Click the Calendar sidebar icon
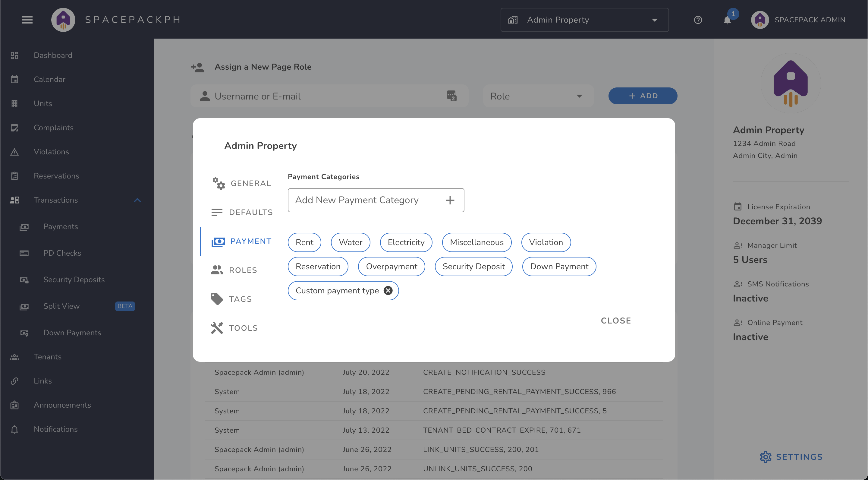 point(14,79)
